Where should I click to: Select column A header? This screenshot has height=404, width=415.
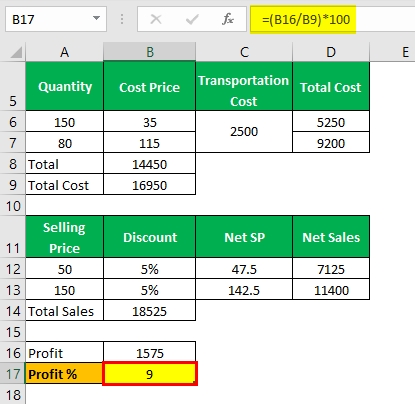pos(64,52)
